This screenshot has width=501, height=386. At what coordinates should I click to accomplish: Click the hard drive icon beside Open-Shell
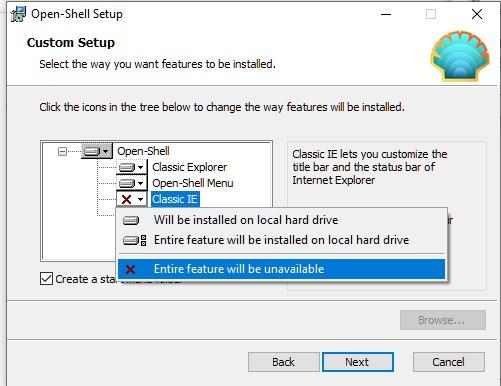click(x=92, y=152)
